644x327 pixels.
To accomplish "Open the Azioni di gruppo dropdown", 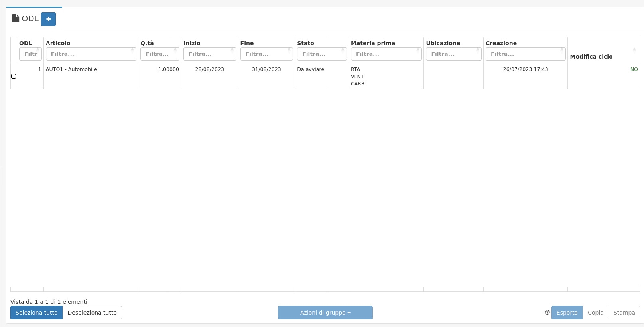I will coord(325,313).
